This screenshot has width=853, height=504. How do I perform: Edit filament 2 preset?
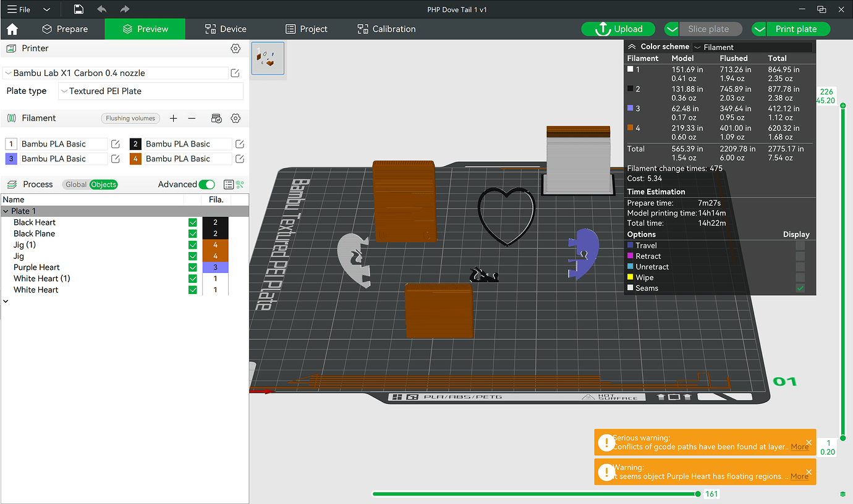pos(240,144)
